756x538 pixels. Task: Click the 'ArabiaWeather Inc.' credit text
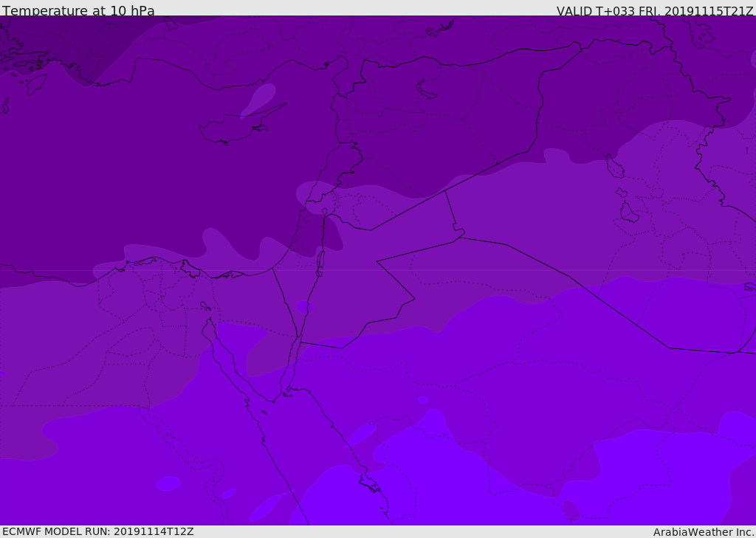(703, 532)
